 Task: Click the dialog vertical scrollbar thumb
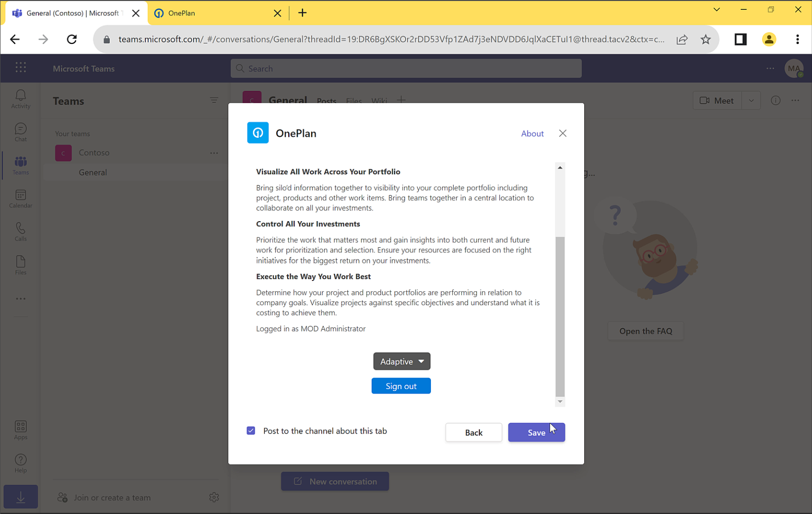[x=560, y=316]
